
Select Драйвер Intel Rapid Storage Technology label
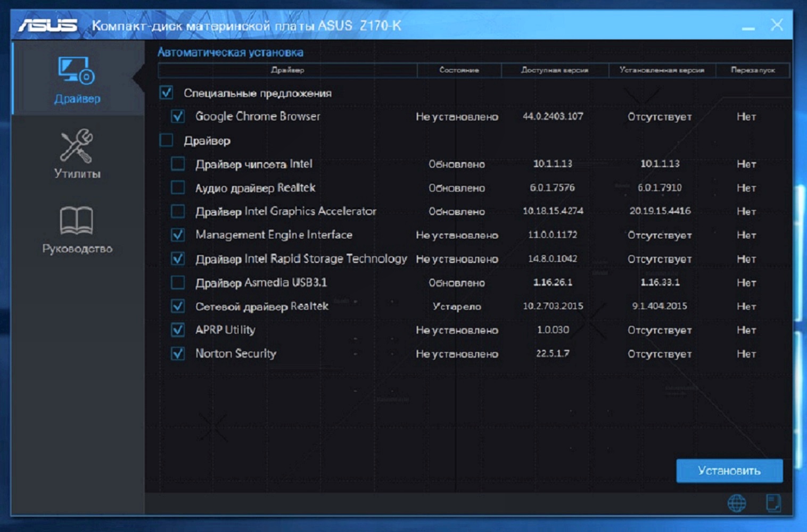(301, 259)
